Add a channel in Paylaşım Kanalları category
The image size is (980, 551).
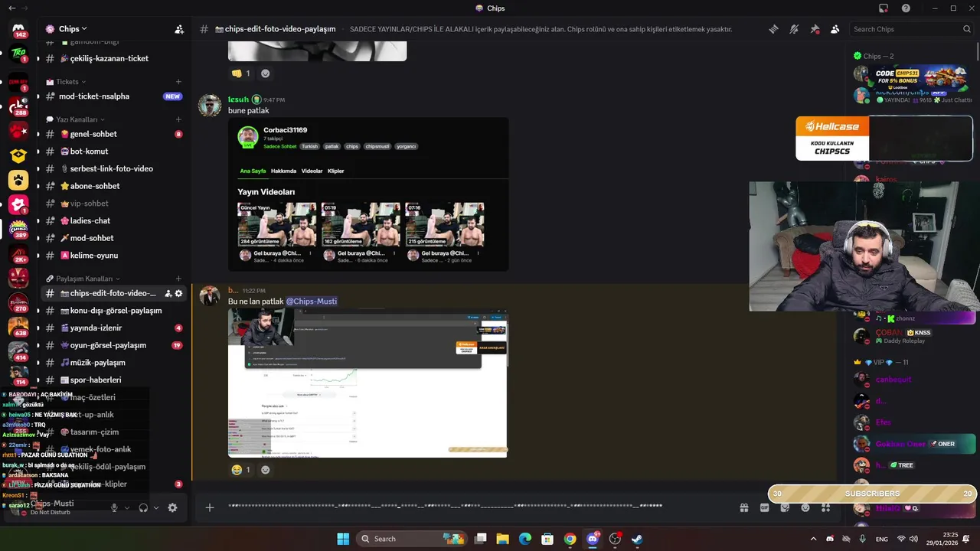click(178, 279)
